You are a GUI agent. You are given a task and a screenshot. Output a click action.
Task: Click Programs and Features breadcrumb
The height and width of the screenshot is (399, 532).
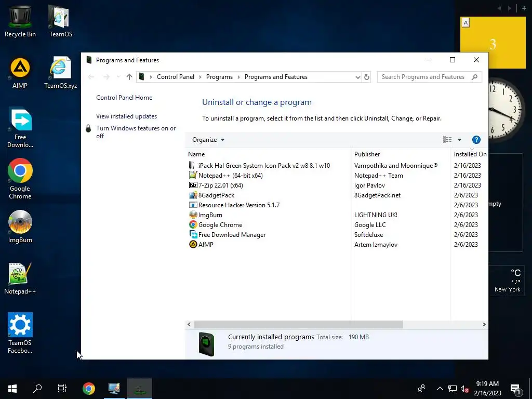[276, 77]
